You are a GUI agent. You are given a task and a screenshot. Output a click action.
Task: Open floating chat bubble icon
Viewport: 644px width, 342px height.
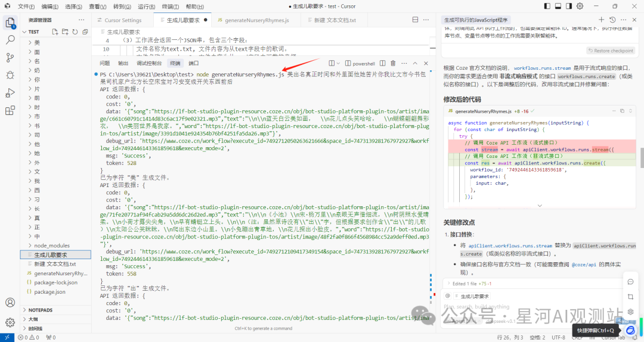click(x=630, y=282)
